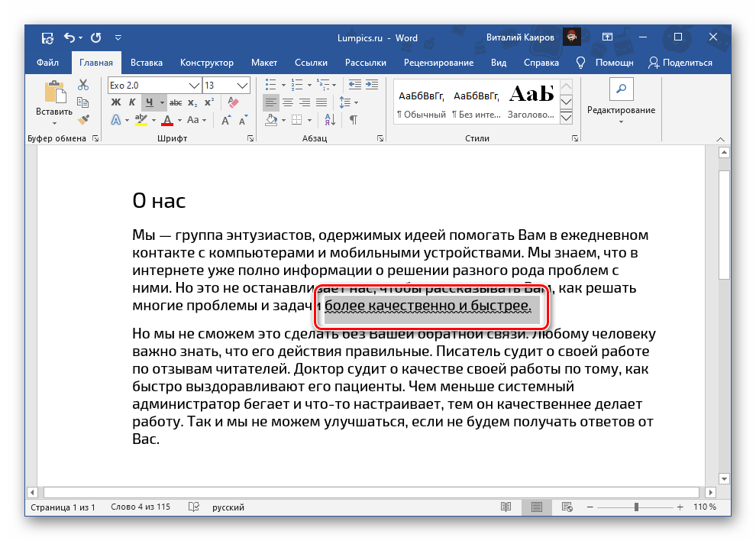The width and height of the screenshot is (756, 541).
Task: Apply multilevel list
Action: click(322, 85)
